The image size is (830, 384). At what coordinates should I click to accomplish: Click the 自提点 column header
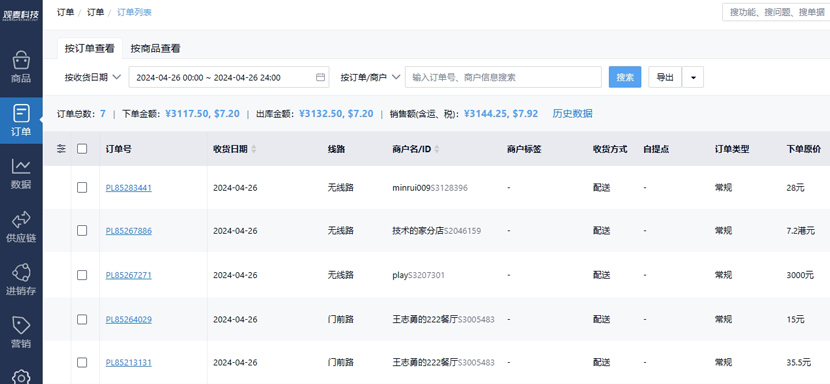(656, 149)
